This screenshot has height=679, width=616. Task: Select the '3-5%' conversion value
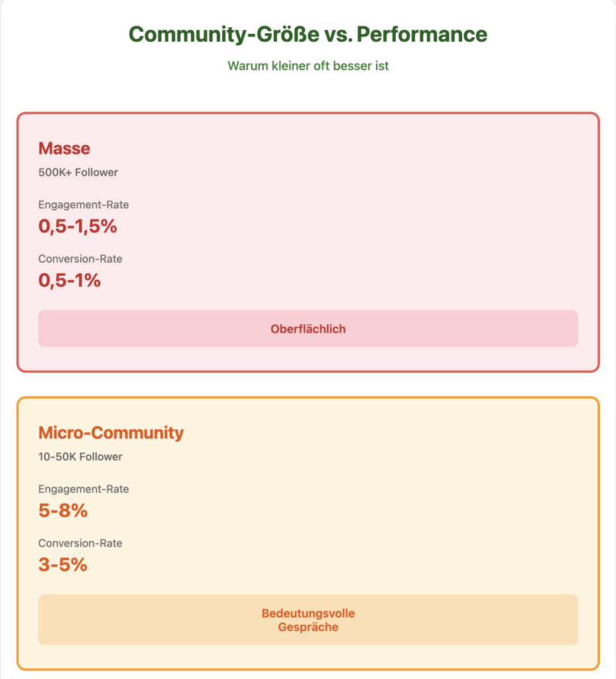[63, 565]
